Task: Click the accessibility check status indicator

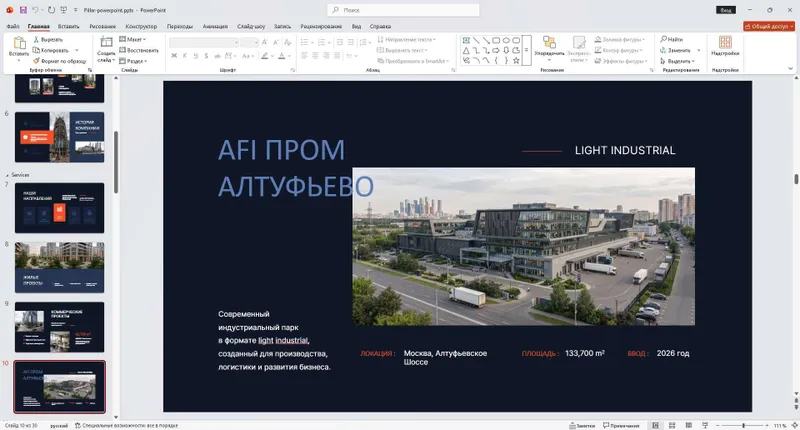Action: [126, 425]
